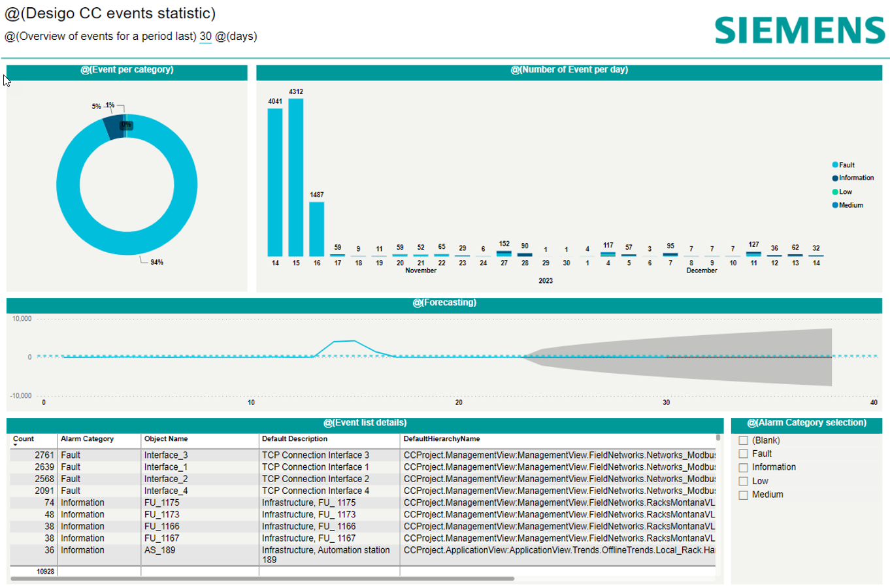Viewport: 890px width, 588px height.
Task: Select the Low legend entry
Action: click(845, 192)
